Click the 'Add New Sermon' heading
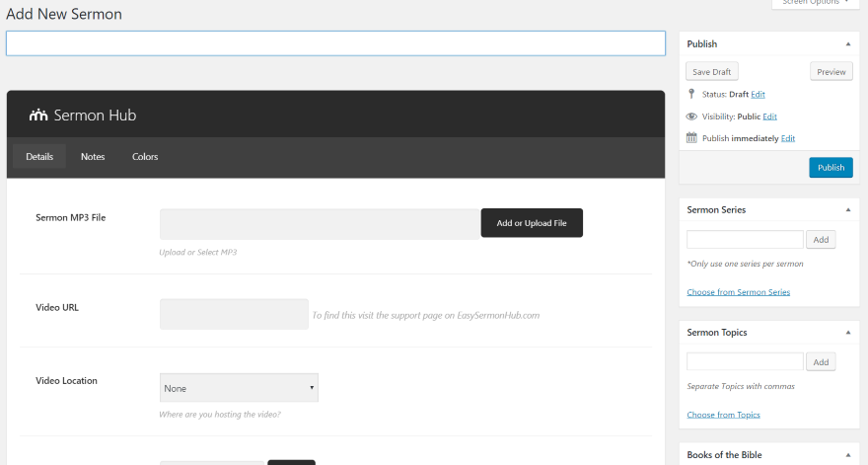868x465 pixels. 64,14
